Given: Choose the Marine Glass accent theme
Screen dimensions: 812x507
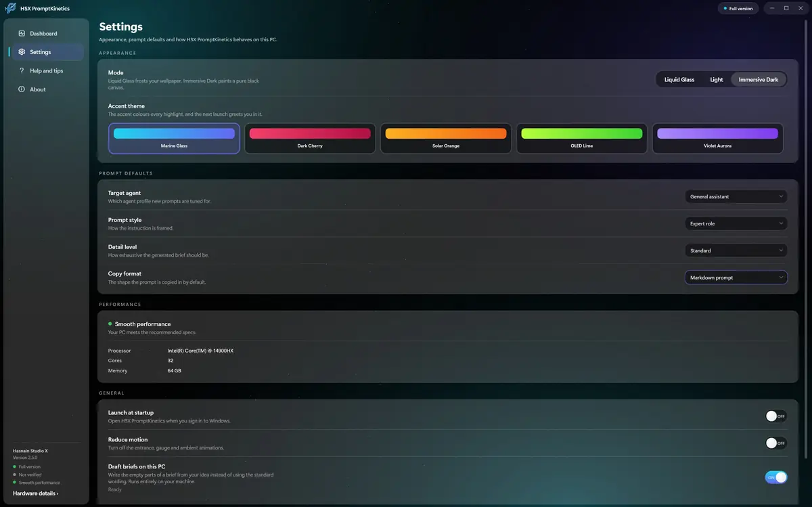Looking at the screenshot, I should coord(174,138).
